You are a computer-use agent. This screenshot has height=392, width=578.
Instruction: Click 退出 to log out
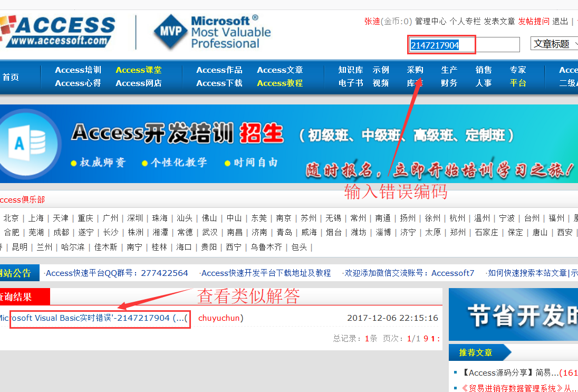pos(560,22)
